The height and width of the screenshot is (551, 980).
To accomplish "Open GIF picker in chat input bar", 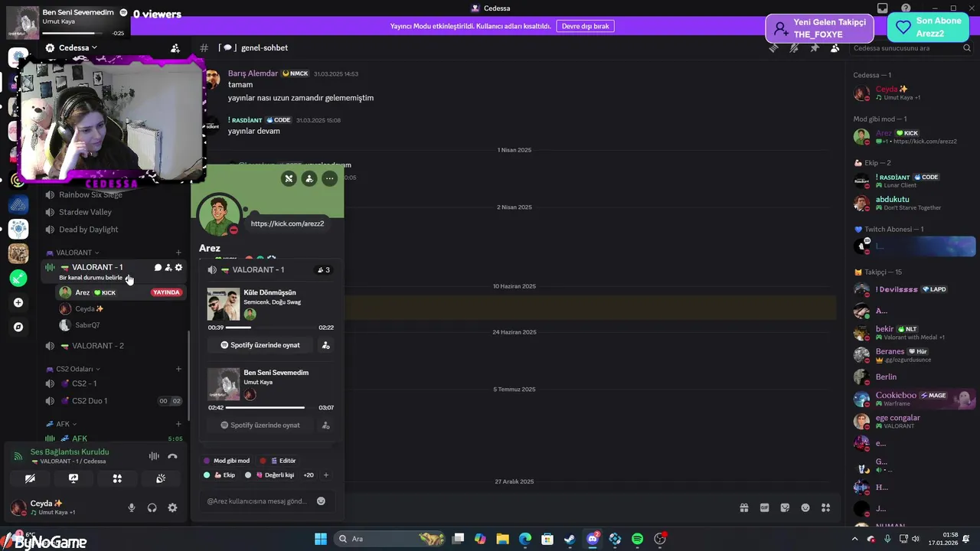I will pyautogui.click(x=764, y=507).
